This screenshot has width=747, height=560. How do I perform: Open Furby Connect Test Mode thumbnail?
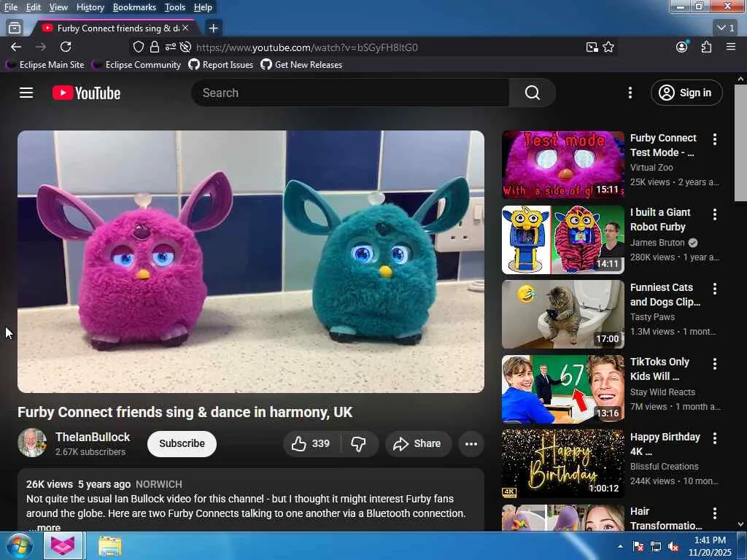(562, 165)
